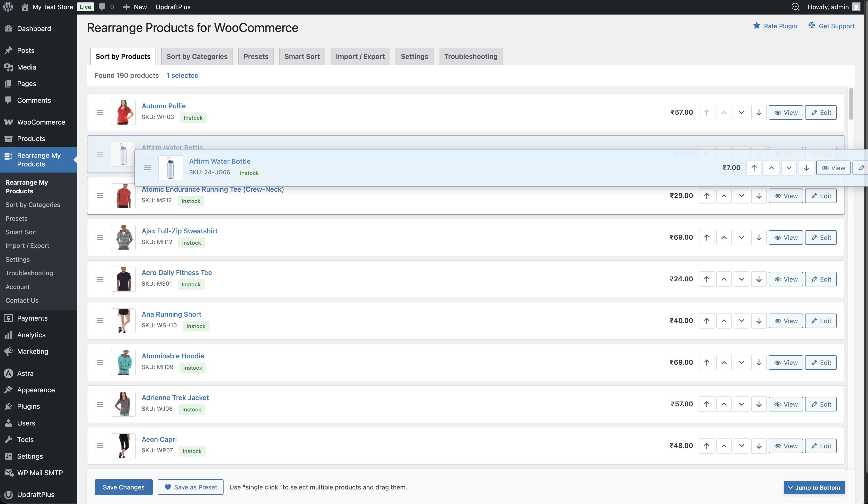This screenshot has height=504, width=868.
Task: Open the Presets tab
Action: [256, 56]
